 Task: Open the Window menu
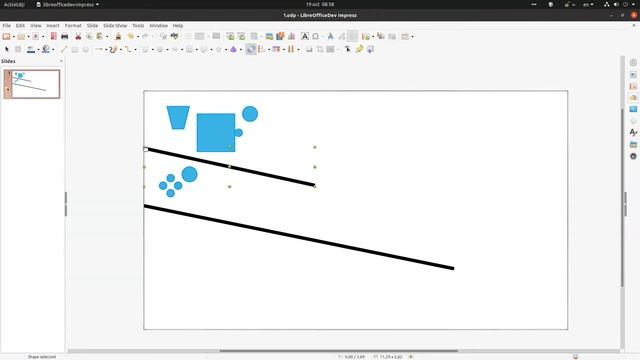pyautogui.click(x=158, y=25)
